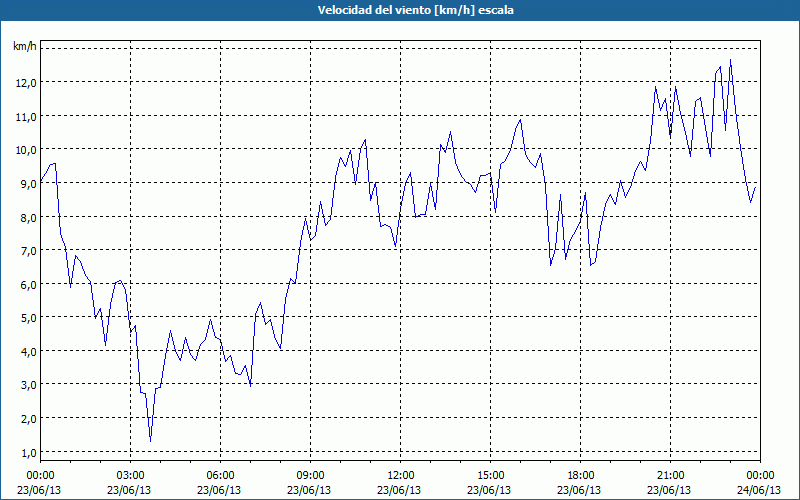Image resolution: width=800 pixels, height=500 pixels.
Task: Click the chart title 'Velocidad del viento [km/h] escala'
Action: click(415, 10)
